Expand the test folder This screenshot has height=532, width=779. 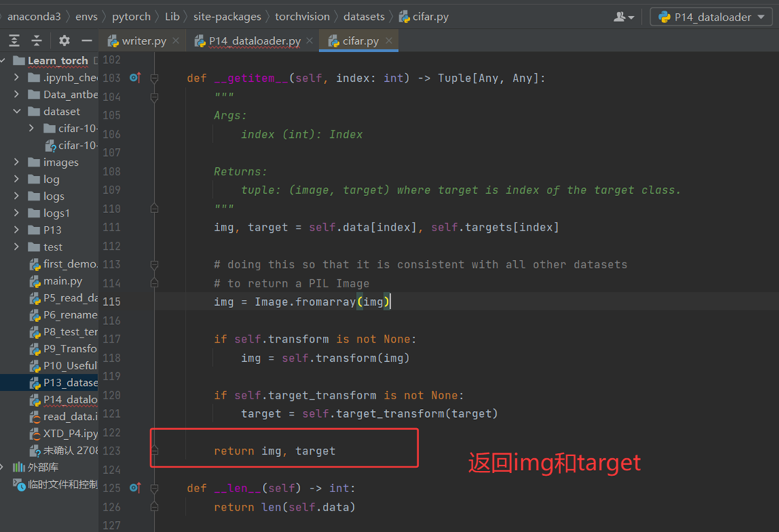(x=16, y=246)
